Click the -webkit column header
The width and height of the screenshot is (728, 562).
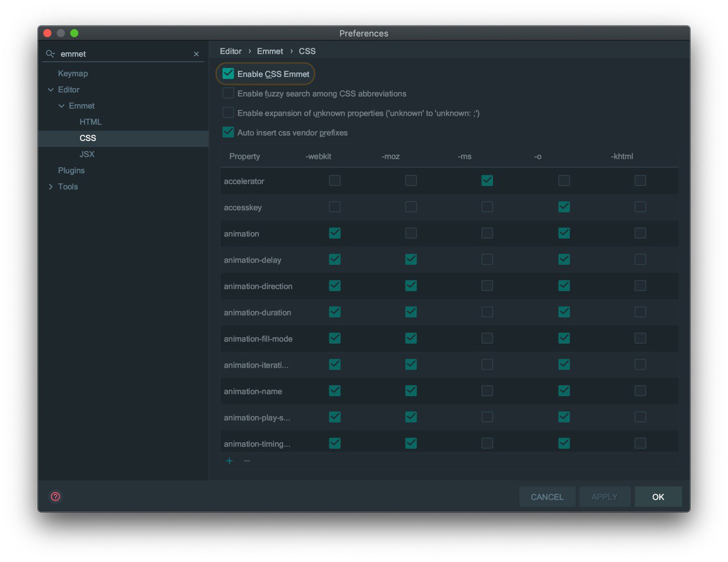318,156
